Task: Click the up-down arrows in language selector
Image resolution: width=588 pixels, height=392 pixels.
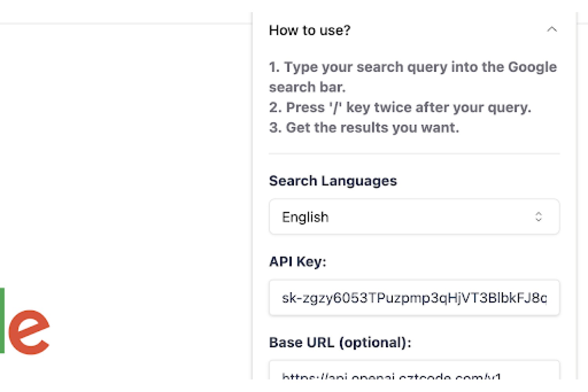Action: click(539, 217)
